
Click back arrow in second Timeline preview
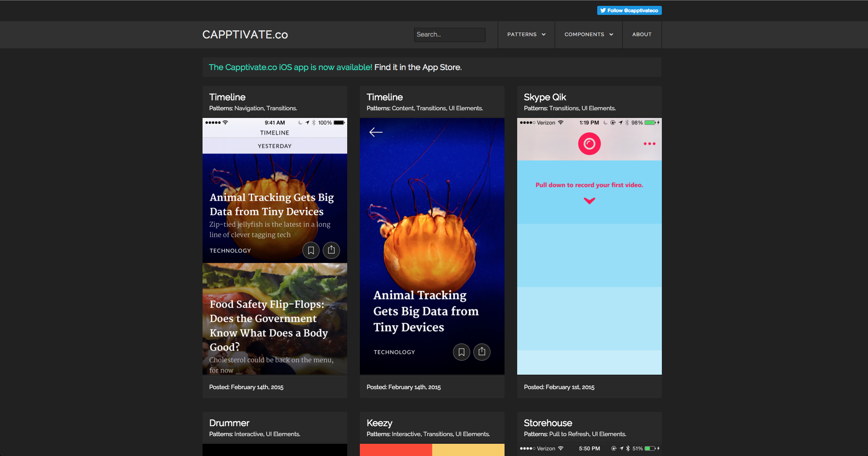376,132
